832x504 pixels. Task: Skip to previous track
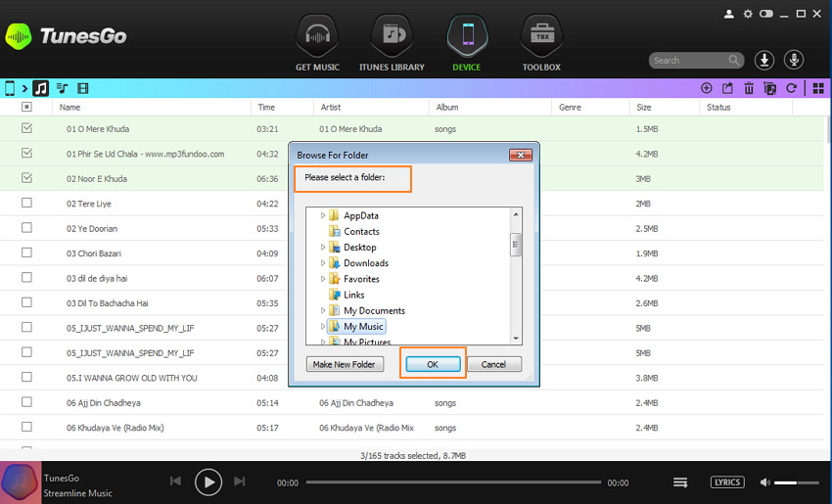pyautogui.click(x=175, y=481)
